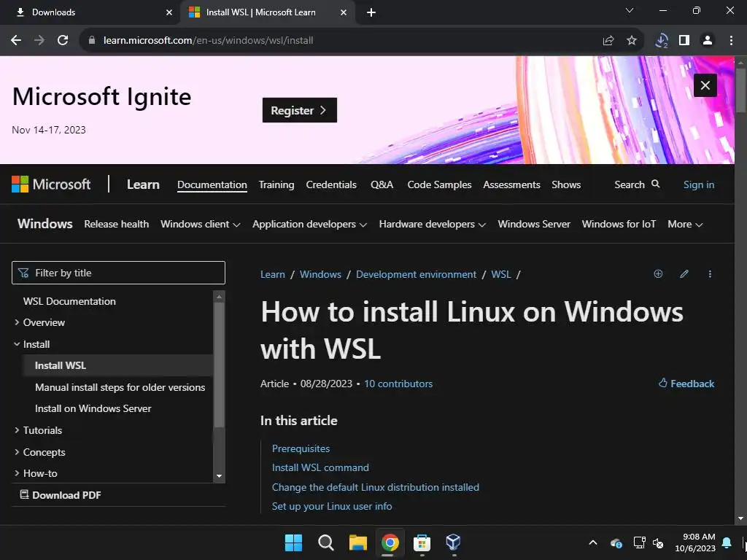
Task: Open taskbar Search
Action: pos(326,542)
